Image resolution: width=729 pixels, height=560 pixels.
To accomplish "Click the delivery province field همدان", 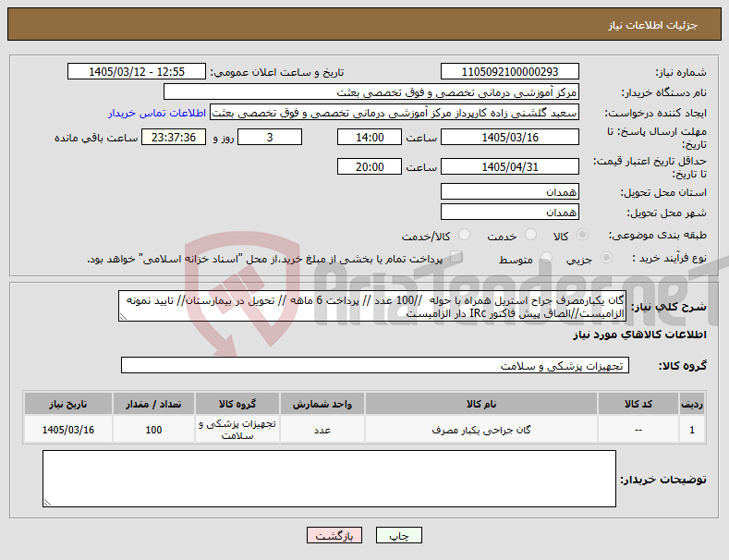I will pos(509,191).
